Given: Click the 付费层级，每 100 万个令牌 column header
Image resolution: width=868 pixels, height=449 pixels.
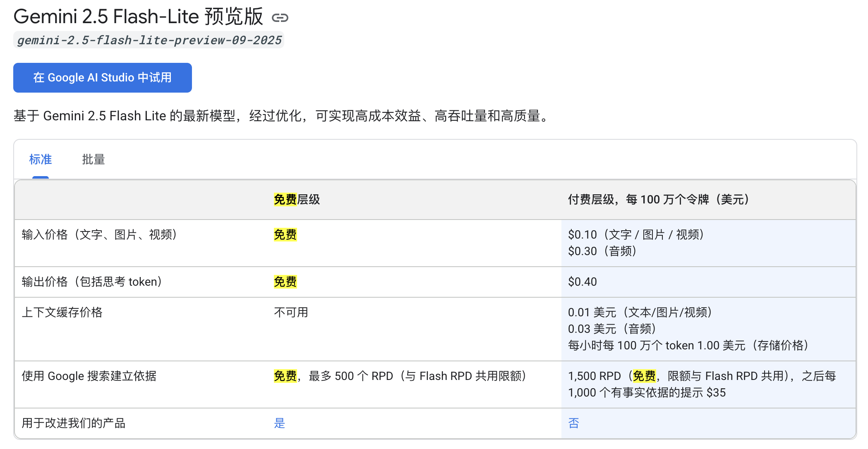Looking at the screenshot, I should coord(659,200).
